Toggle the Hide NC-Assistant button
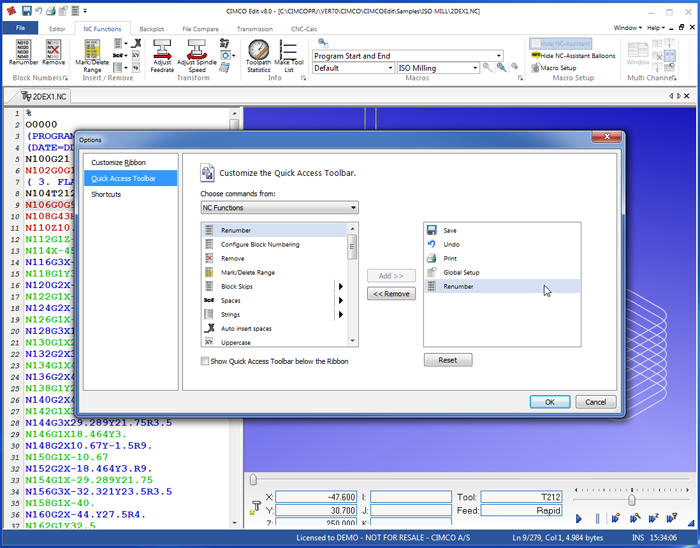The width and height of the screenshot is (700, 548). 561,43
